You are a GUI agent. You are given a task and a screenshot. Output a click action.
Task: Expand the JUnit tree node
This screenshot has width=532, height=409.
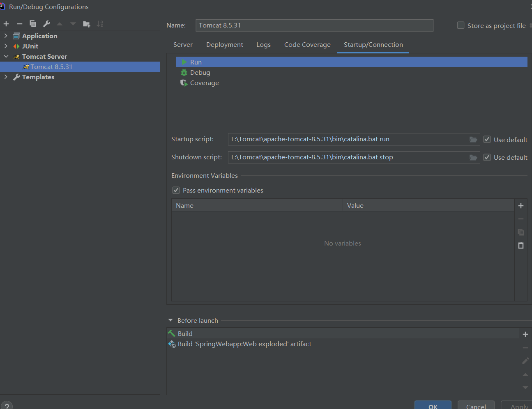coord(6,46)
